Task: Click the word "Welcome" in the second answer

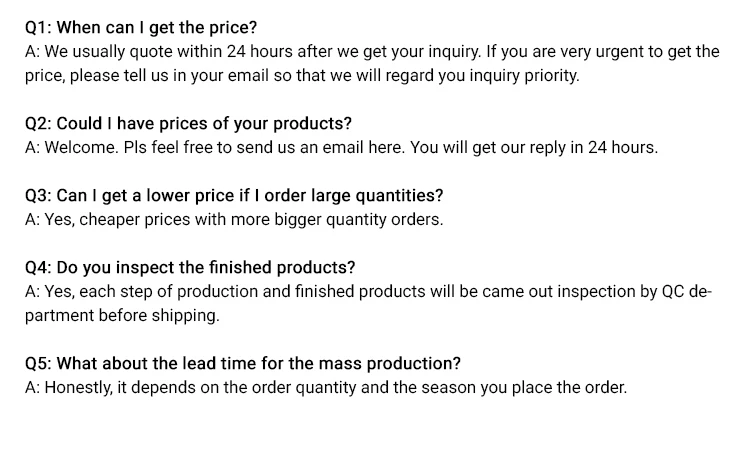Action: click(82, 147)
